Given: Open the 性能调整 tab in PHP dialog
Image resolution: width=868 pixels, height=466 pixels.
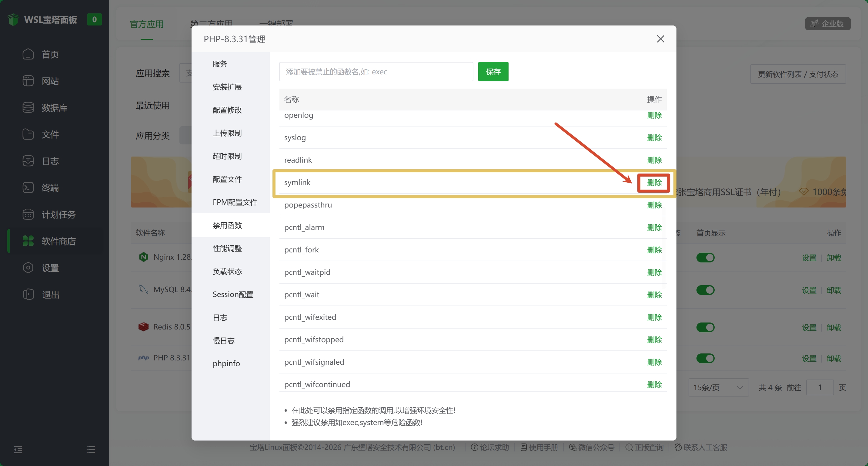Looking at the screenshot, I should [x=230, y=248].
